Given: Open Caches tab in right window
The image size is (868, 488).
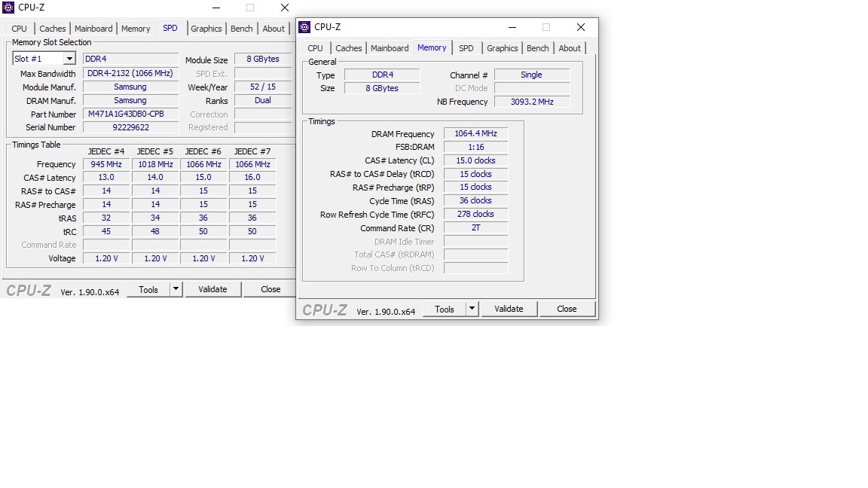Looking at the screenshot, I should 349,48.
